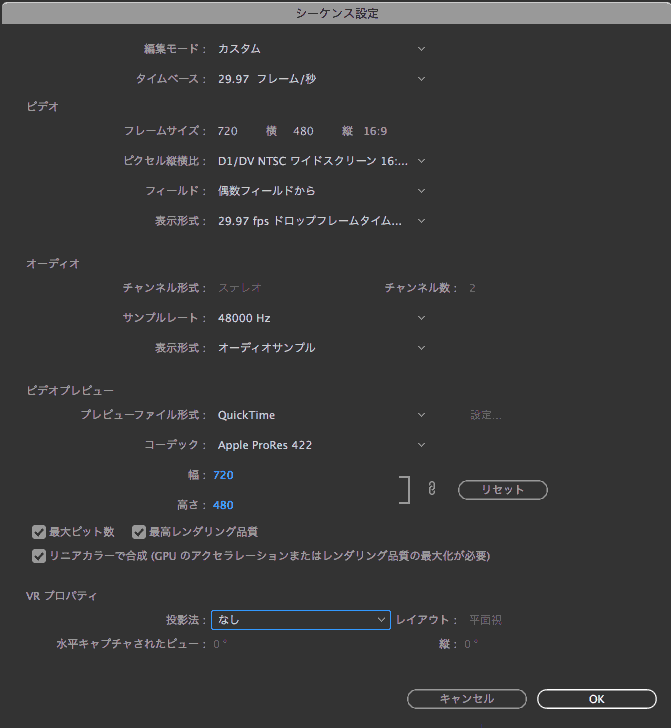The width and height of the screenshot is (671, 728).
Task: Uncheck the 最大ビット数 checkbox
Action: [x=39, y=532]
